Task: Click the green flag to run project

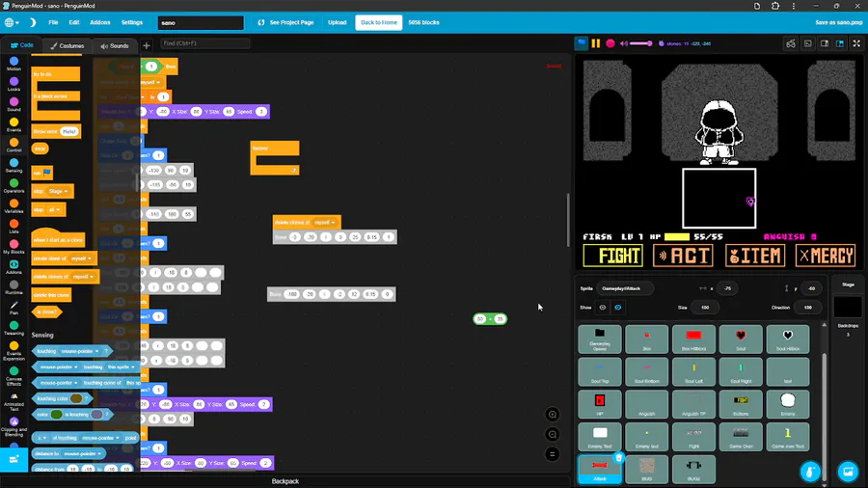Action: 581,43
